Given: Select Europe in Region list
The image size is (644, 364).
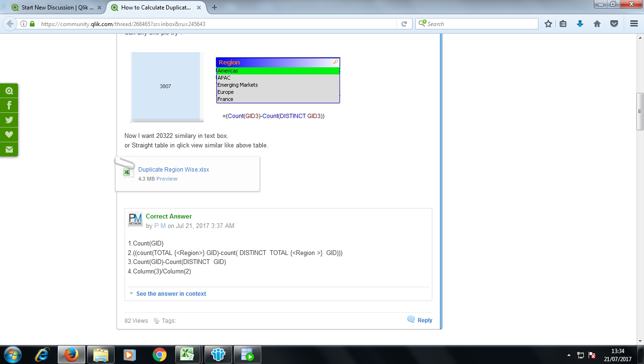Looking at the screenshot, I should 278,92.
